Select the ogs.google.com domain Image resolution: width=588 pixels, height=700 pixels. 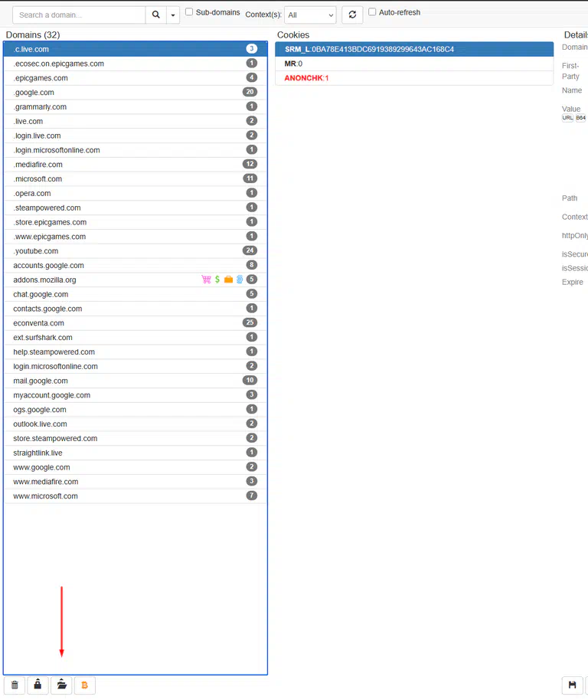(x=136, y=410)
